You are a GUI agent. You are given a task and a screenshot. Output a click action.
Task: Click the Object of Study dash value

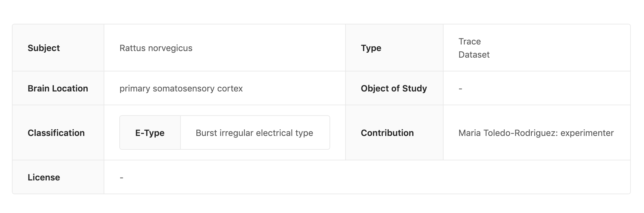pyautogui.click(x=460, y=89)
